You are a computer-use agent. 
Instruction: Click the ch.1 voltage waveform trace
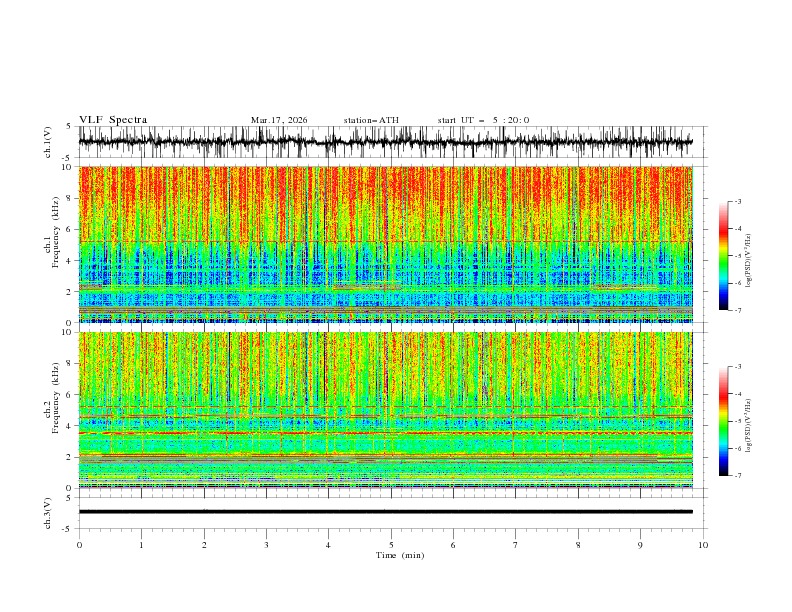(x=385, y=142)
